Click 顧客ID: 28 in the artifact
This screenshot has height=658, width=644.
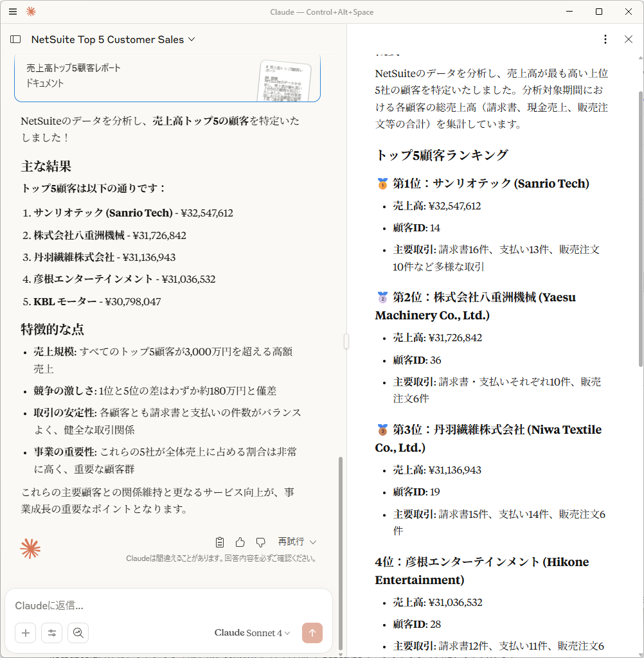click(417, 625)
